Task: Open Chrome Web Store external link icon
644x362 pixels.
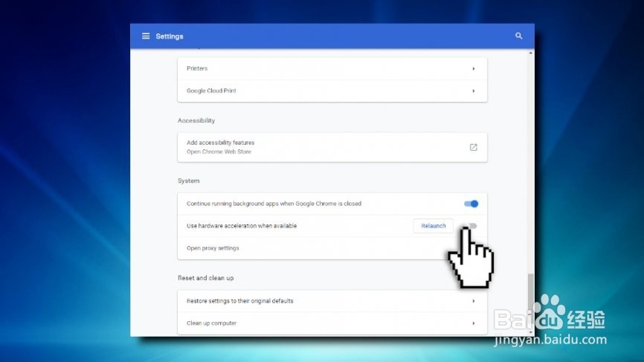Action: 474,147
